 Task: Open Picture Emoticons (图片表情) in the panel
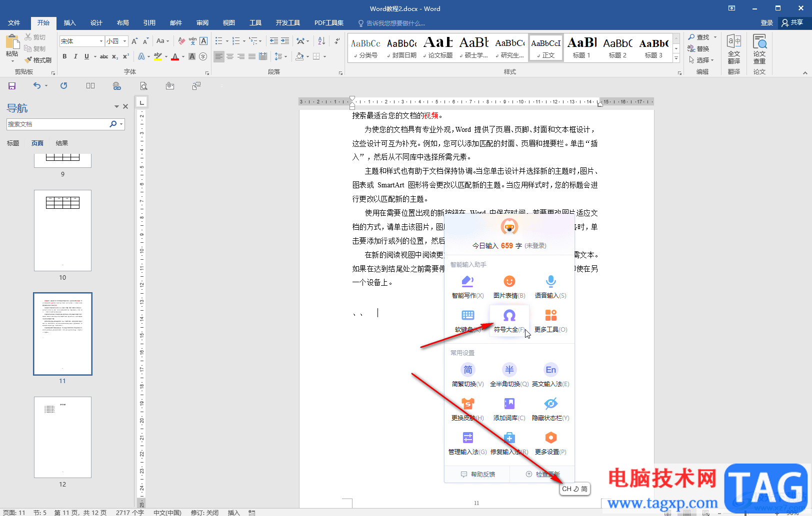[509, 287]
